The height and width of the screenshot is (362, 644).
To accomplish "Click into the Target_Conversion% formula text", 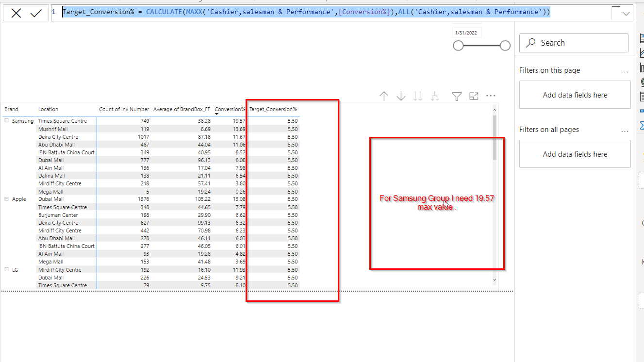I will [306, 12].
